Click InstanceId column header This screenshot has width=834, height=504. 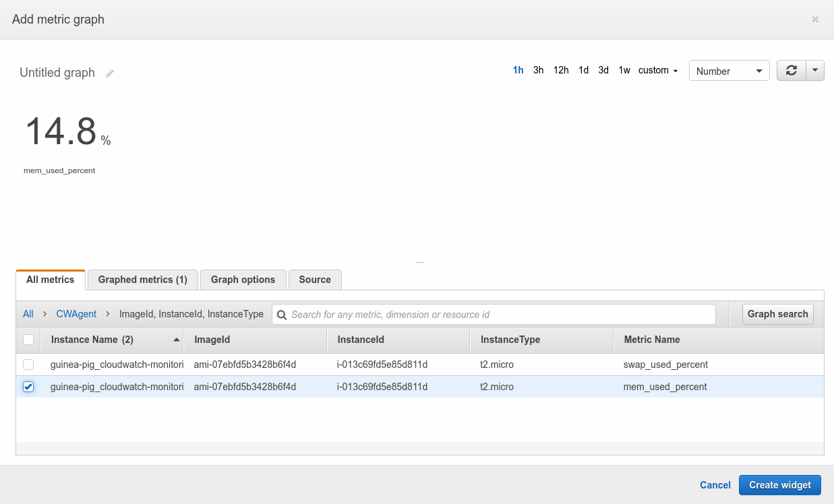[x=398, y=340]
